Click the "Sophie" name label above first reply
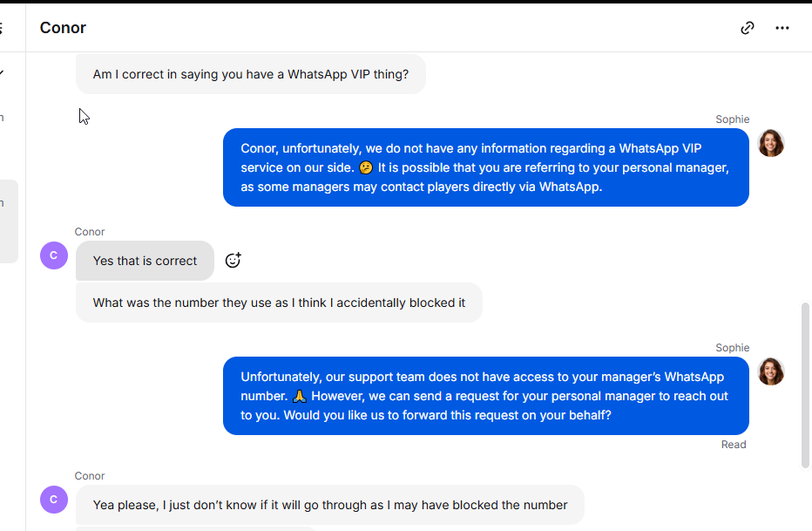812x531 pixels. (x=732, y=119)
